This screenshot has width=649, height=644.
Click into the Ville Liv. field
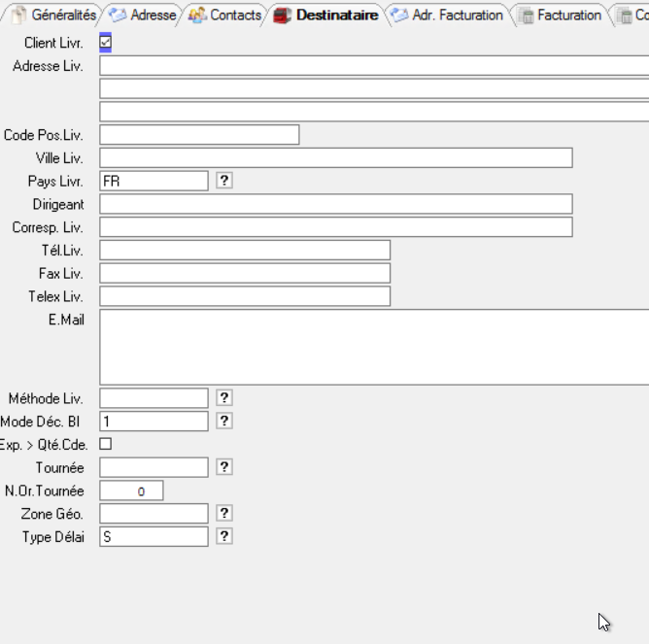coord(335,158)
